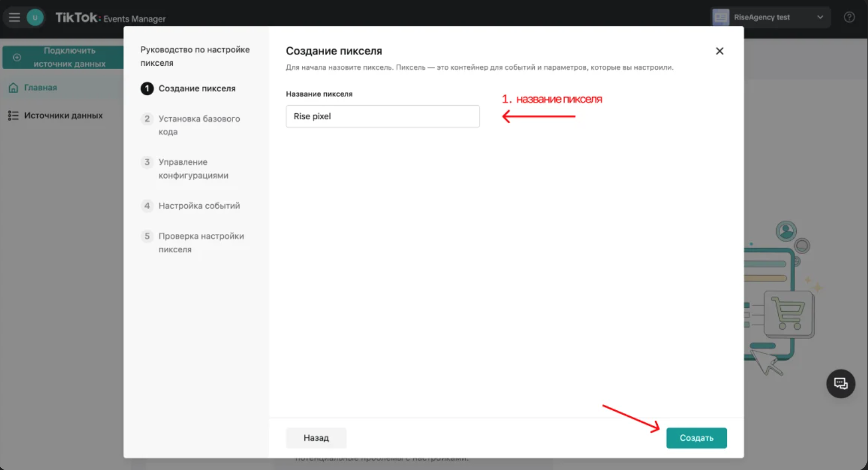Click the Название пикселя input field
This screenshot has height=470, width=868.
click(x=383, y=116)
